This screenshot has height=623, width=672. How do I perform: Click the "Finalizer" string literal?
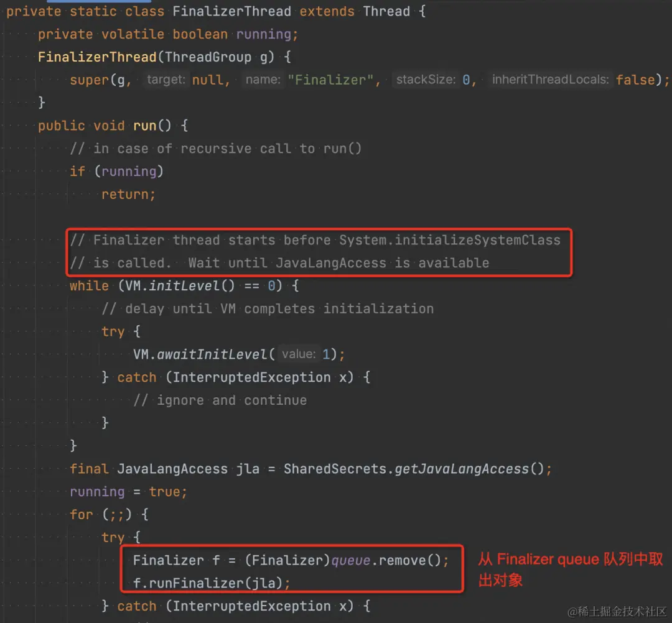pyautogui.click(x=330, y=80)
